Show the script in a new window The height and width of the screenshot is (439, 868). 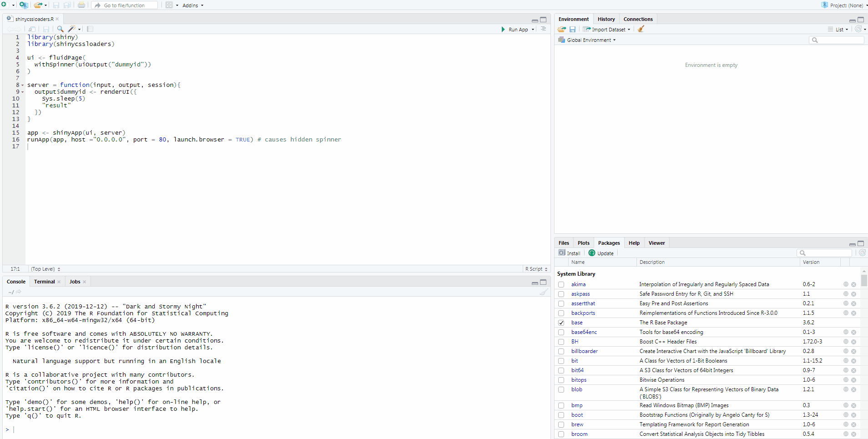pyautogui.click(x=32, y=29)
